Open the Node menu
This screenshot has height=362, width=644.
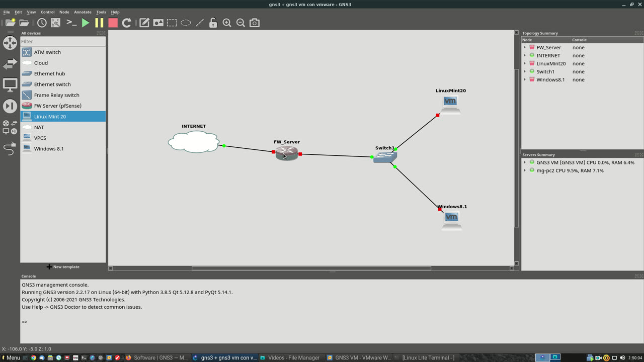(x=64, y=12)
